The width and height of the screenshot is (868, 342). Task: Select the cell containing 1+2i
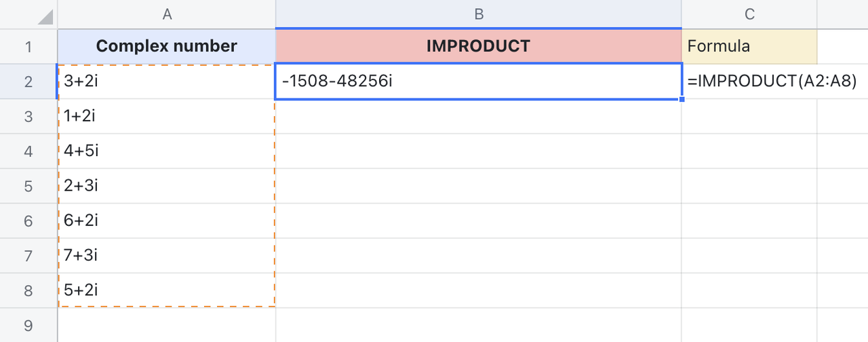[167, 117]
